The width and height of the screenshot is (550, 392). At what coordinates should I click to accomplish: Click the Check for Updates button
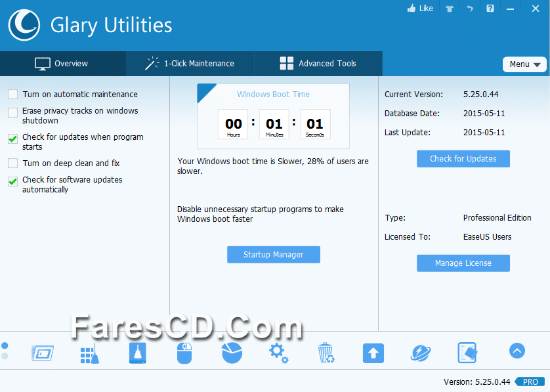(463, 159)
